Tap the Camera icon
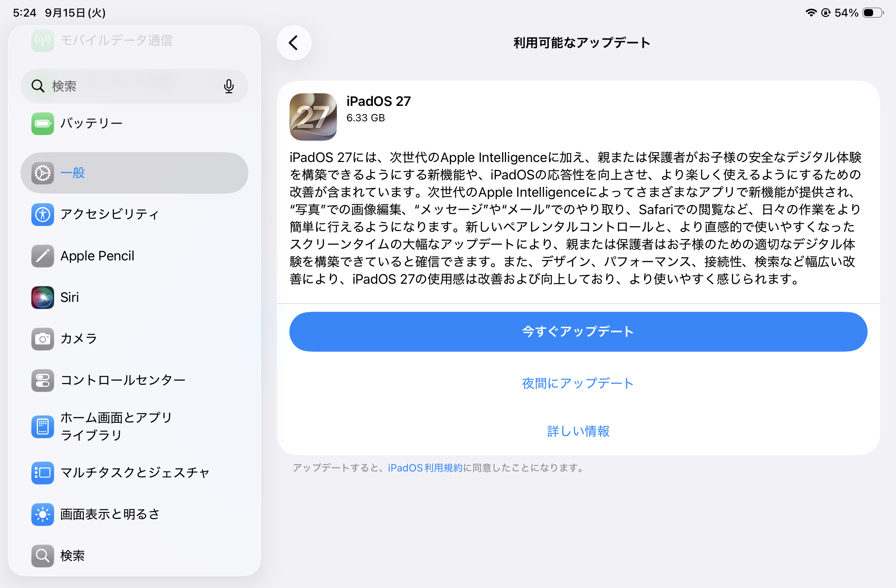Image resolution: width=896 pixels, height=588 pixels. click(x=43, y=339)
